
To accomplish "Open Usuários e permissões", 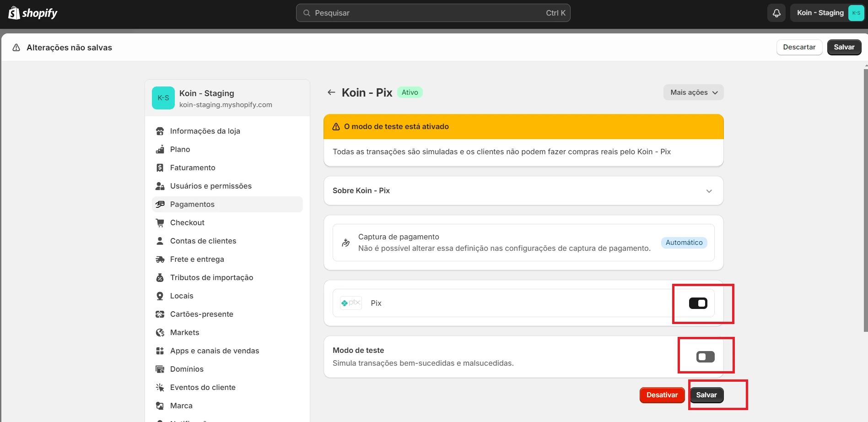I will (x=227, y=186).
